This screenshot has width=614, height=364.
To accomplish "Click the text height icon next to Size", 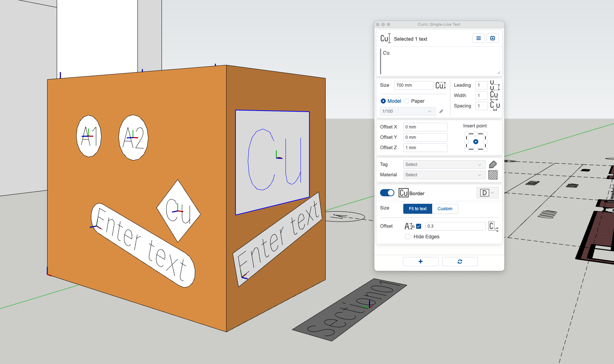I will (440, 85).
